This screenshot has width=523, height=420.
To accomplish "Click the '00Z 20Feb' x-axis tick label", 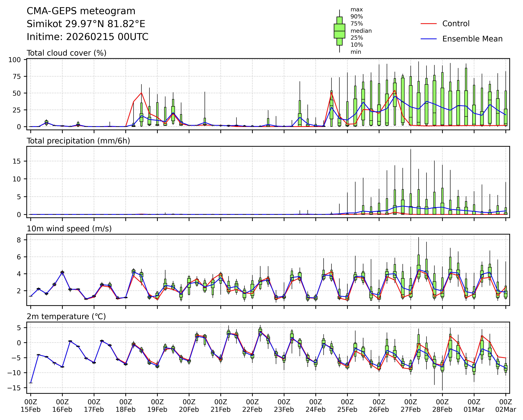I will (189, 405).
